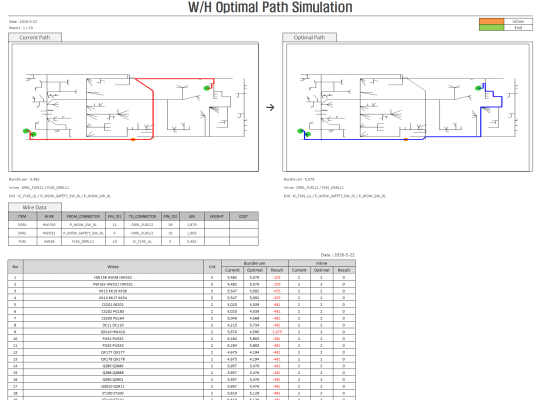Click the orange inline marker in the Optimal Path diagram
Screen dimensions: 550x400
(x=406, y=140)
